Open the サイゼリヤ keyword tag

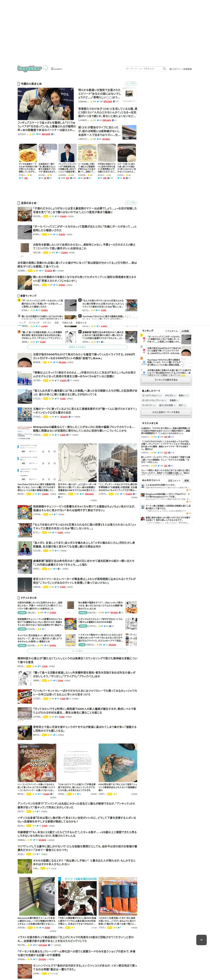tap(149, 405)
